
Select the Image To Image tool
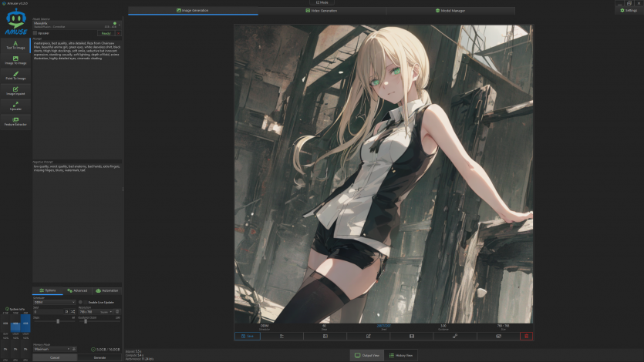15,59
